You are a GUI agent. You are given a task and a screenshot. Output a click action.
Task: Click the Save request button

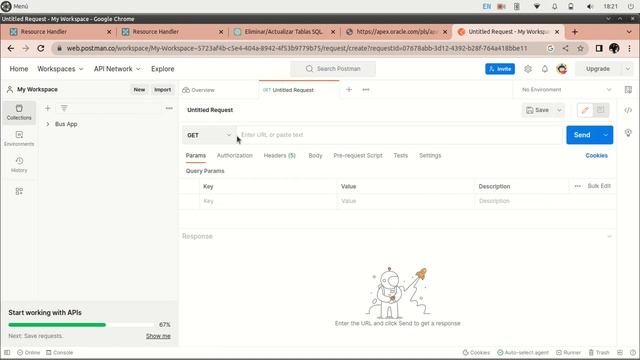pyautogui.click(x=538, y=110)
